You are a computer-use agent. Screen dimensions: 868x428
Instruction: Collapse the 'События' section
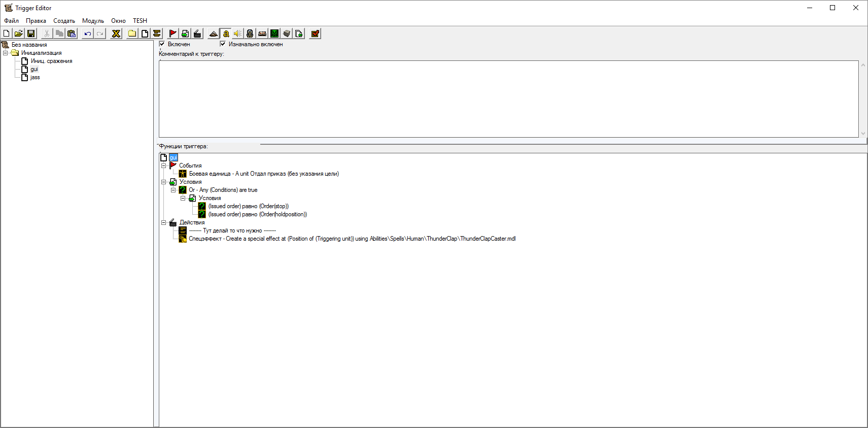pyautogui.click(x=163, y=166)
